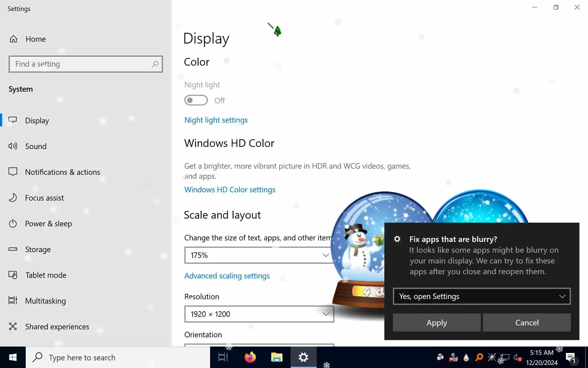The image size is (588, 368).
Task: Click the Sound speaker icon in sidebar
Action: coord(13,146)
